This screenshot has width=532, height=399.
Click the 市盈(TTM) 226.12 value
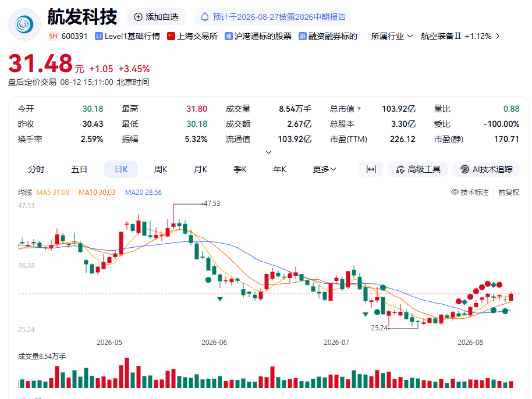pyautogui.click(x=402, y=140)
